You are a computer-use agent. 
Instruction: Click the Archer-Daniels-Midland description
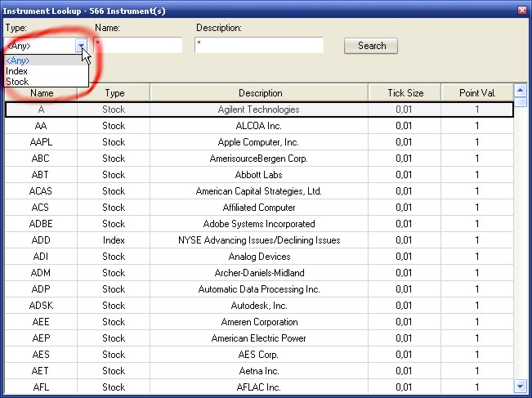click(x=260, y=273)
